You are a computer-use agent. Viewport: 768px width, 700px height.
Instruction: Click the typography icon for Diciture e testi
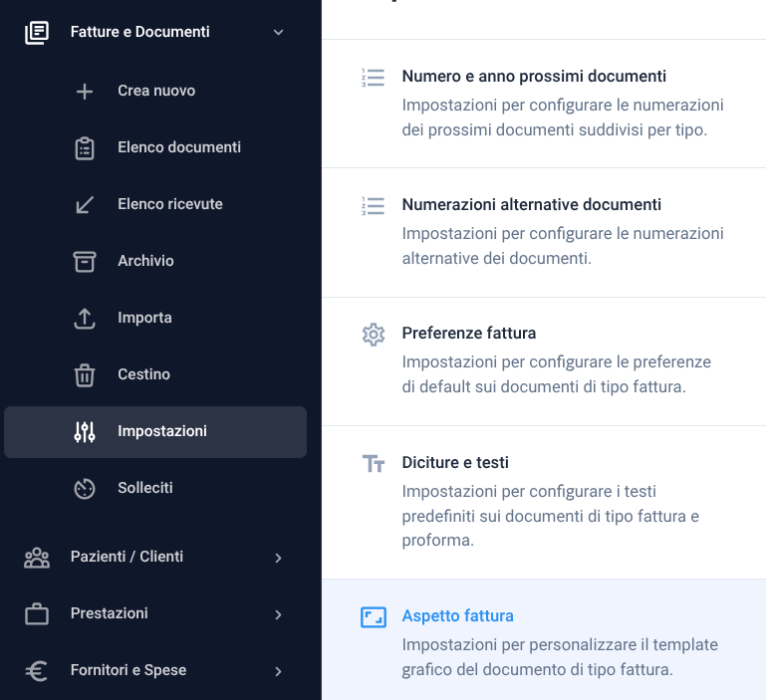click(374, 463)
